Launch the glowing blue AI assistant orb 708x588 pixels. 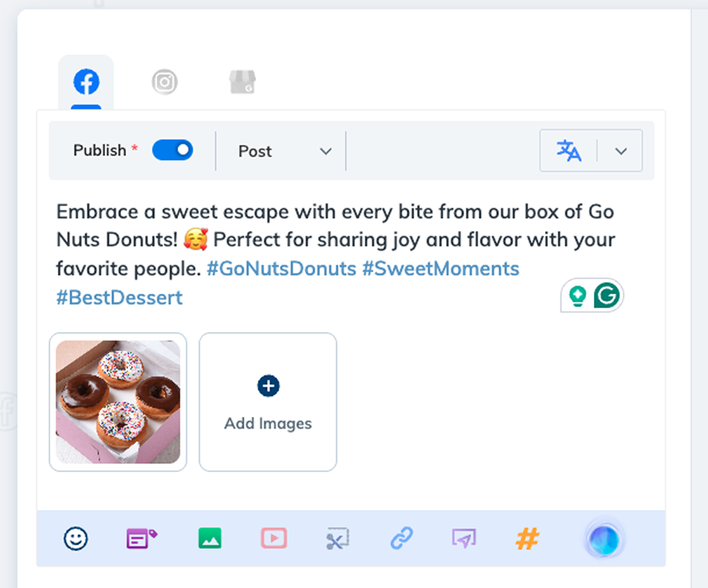(603, 539)
